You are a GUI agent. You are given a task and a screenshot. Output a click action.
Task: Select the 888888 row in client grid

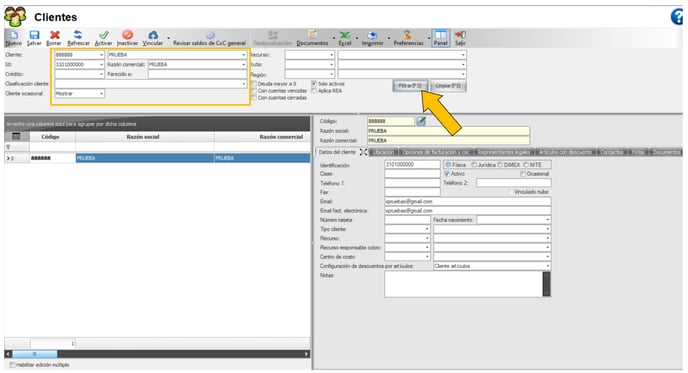click(158, 158)
